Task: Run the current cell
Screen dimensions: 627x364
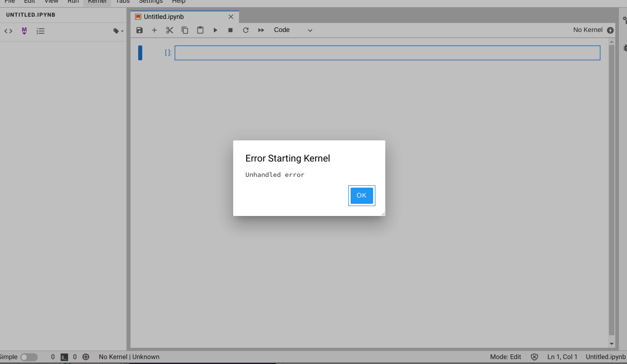Action: [x=215, y=30]
